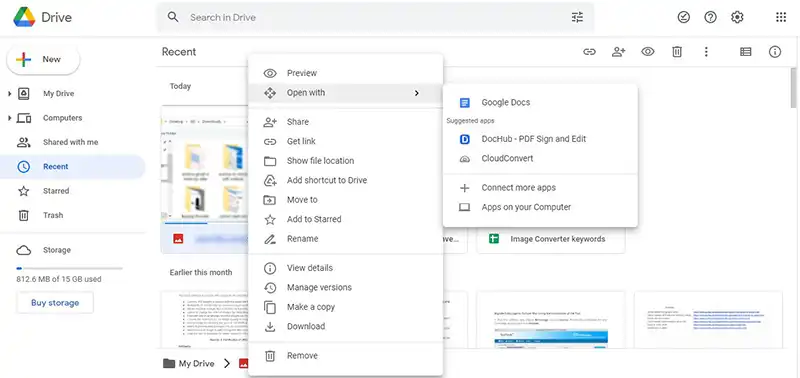Click the Preview eye toolbar icon
This screenshot has height=378, width=800.
(647, 52)
